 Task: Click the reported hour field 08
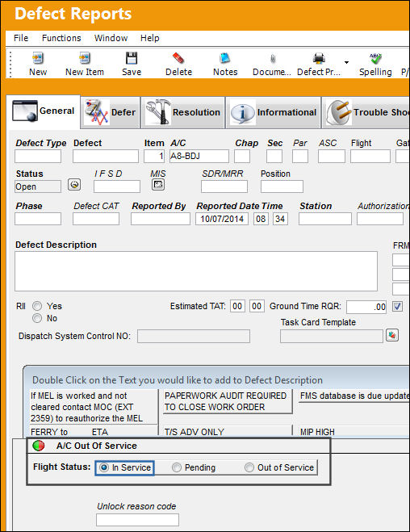pos(261,219)
